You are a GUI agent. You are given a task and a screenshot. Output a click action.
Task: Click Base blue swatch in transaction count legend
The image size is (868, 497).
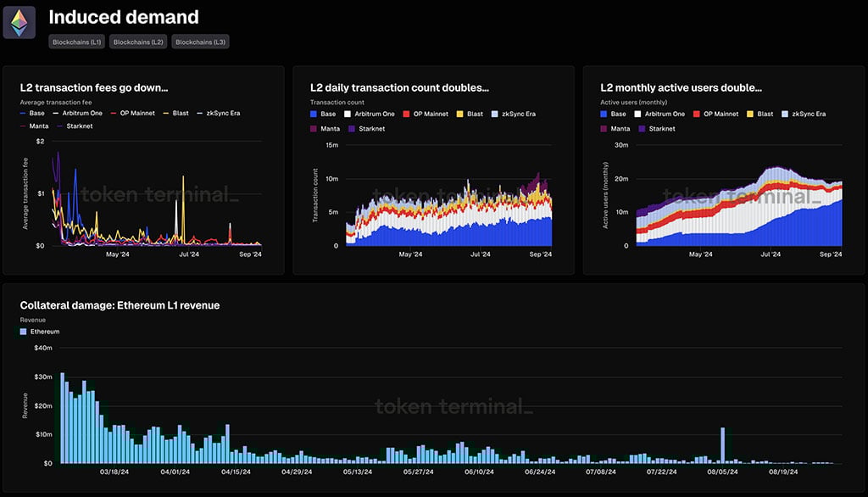314,114
